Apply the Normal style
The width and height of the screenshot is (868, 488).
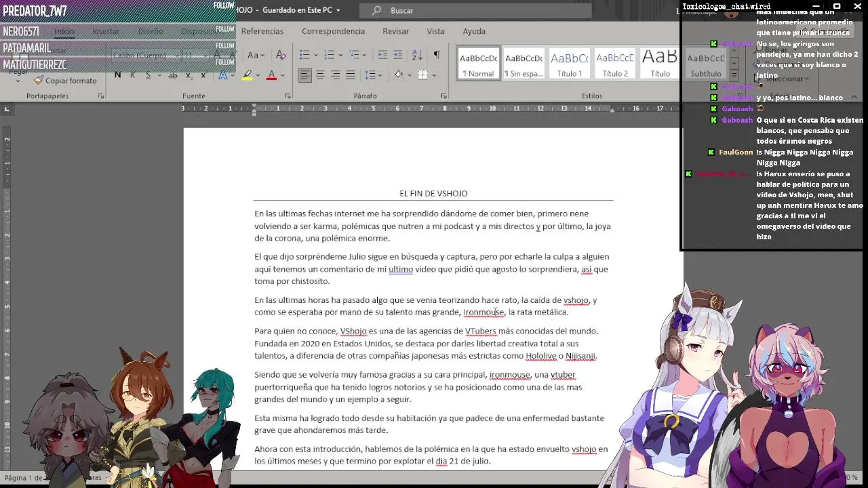tap(478, 64)
